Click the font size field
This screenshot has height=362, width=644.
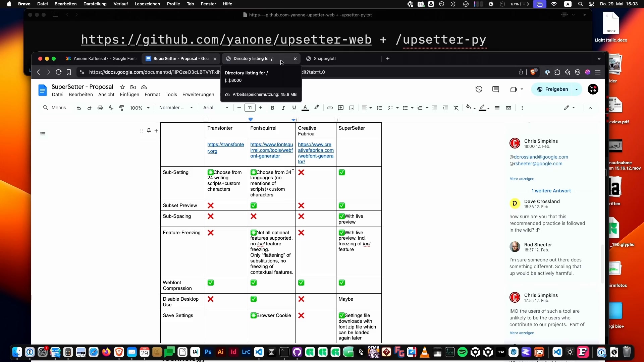click(x=250, y=108)
